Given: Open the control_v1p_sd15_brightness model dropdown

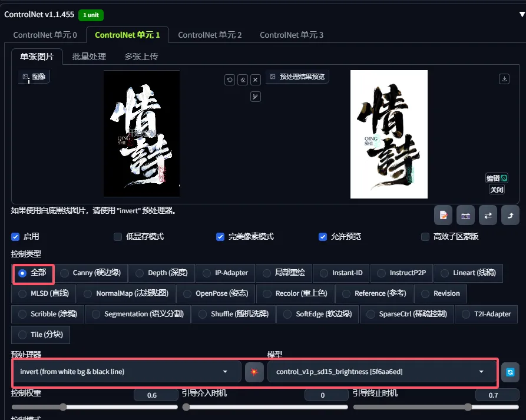Looking at the screenshot, I should (380, 372).
